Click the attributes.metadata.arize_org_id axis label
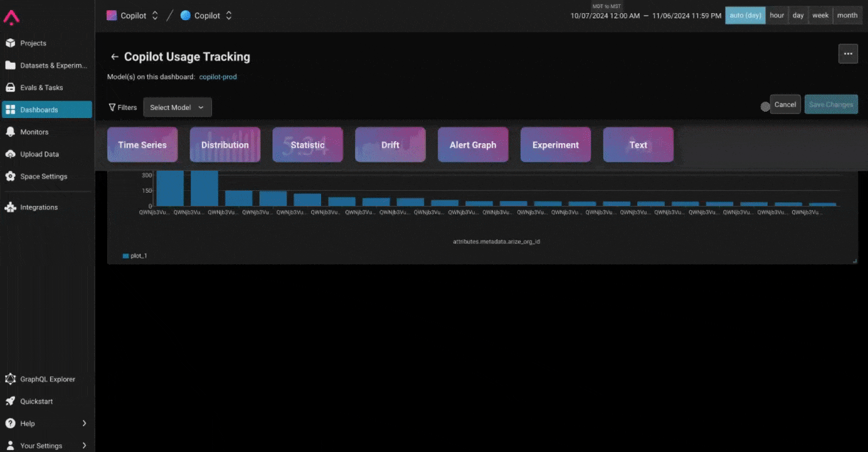The image size is (868, 452). point(497,241)
